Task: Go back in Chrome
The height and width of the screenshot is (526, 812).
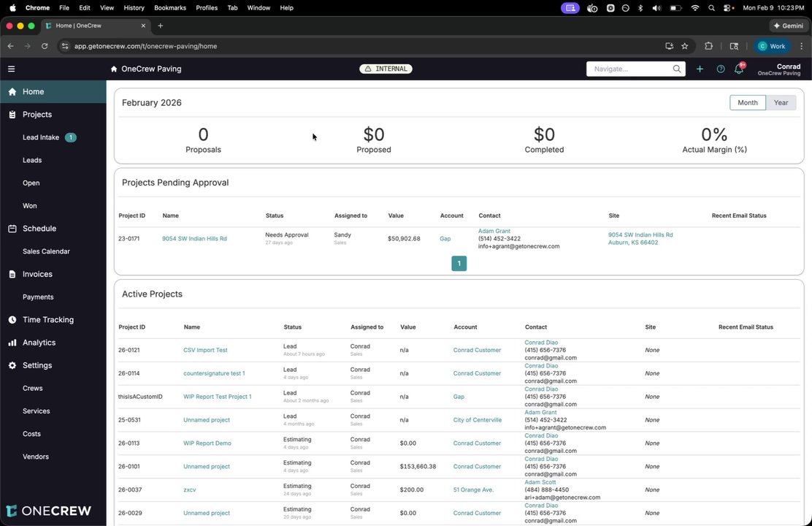Action: click(x=11, y=46)
